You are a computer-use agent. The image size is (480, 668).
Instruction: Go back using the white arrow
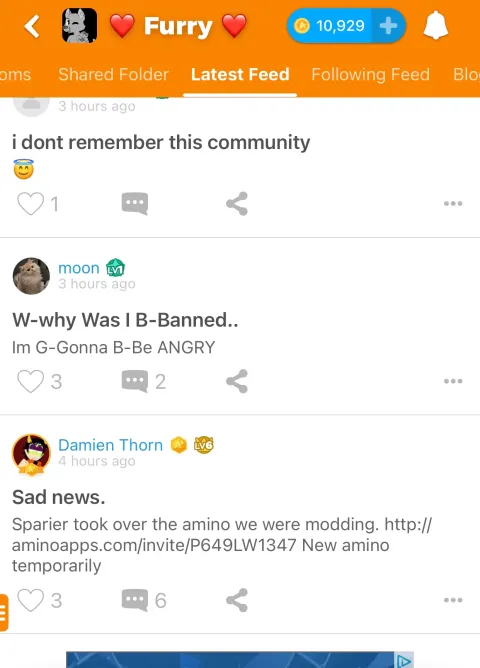click(32, 26)
